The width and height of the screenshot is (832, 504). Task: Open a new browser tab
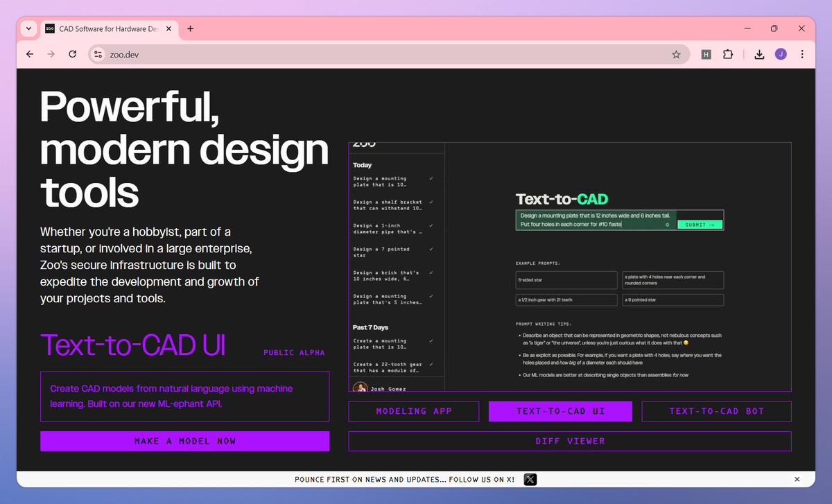pyautogui.click(x=191, y=28)
